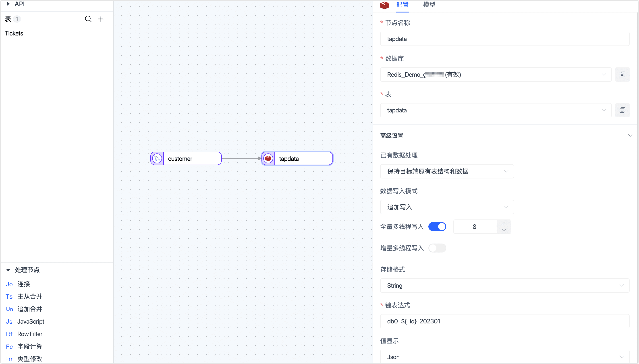
Task: Click the copy icon beside the 数据库 field
Action: (622, 74)
